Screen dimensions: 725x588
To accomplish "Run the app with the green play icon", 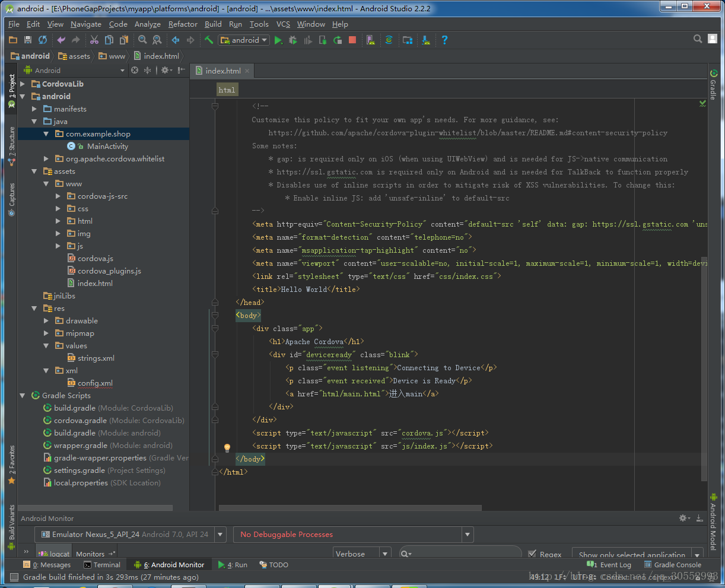I will [278, 40].
